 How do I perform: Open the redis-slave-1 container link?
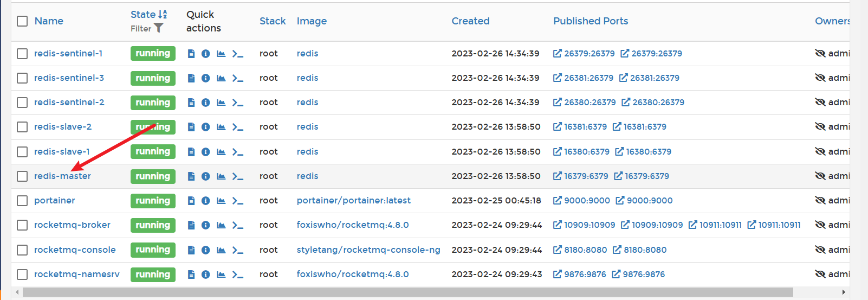tap(62, 152)
